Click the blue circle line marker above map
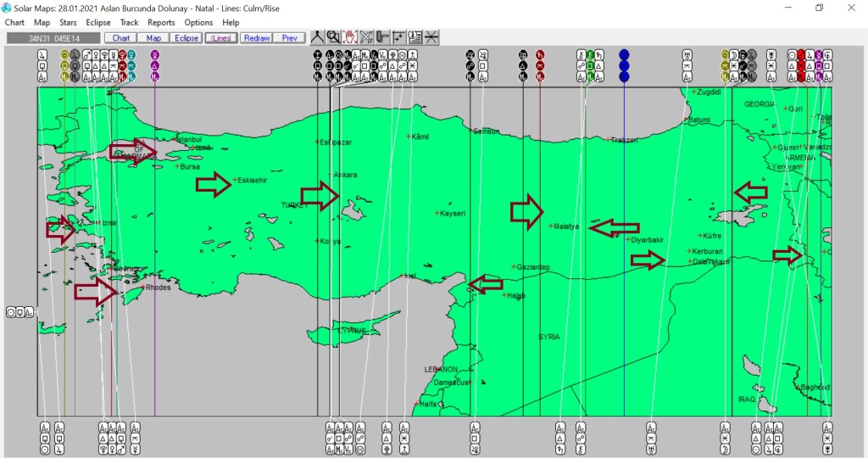 tap(624, 55)
